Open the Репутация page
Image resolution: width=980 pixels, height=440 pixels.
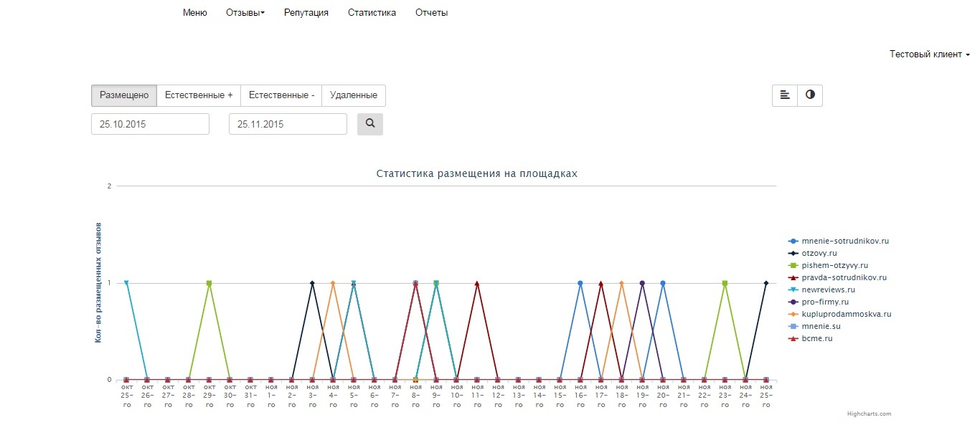(x=306, y=12)
